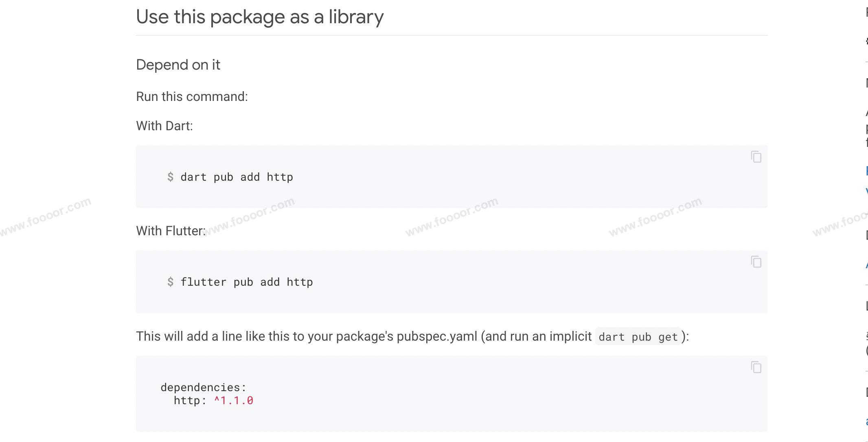Click the word "pubspec.yaml" in the sentence
The width and height of the screenshot is (868, 442).
(x=436, y=337)
